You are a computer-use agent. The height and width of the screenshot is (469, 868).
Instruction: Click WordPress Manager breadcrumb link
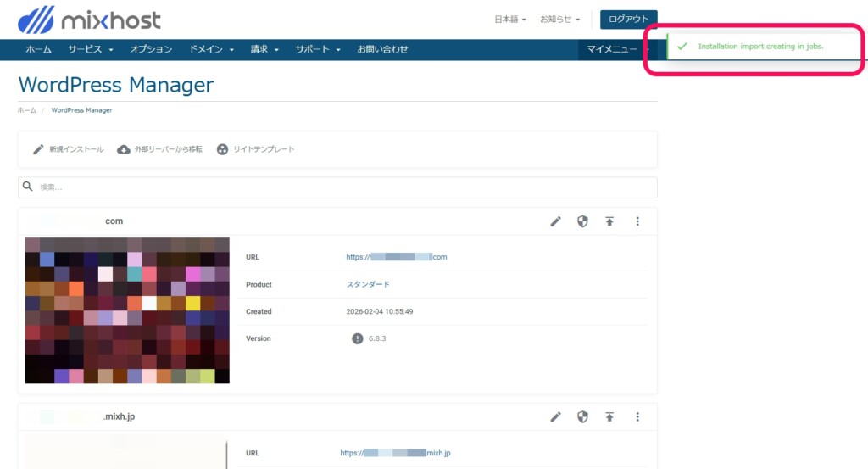pos(82,110)
